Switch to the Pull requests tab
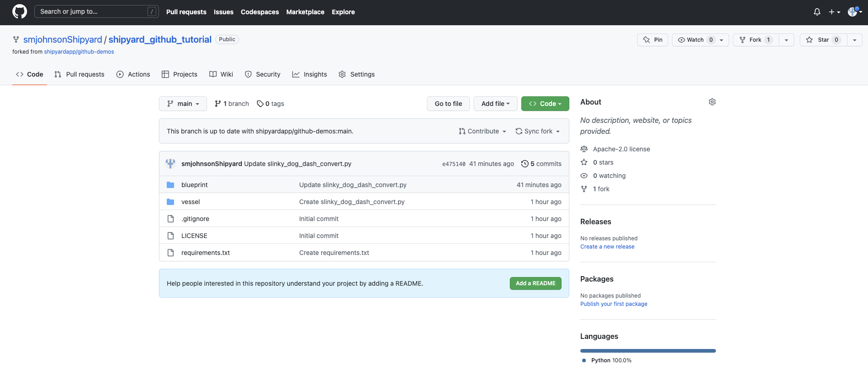868x371 pixels. pyautogui.click(x=79, y=74)
